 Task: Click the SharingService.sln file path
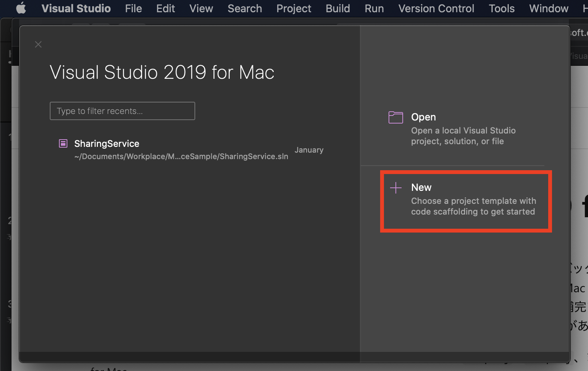[181, 156]
